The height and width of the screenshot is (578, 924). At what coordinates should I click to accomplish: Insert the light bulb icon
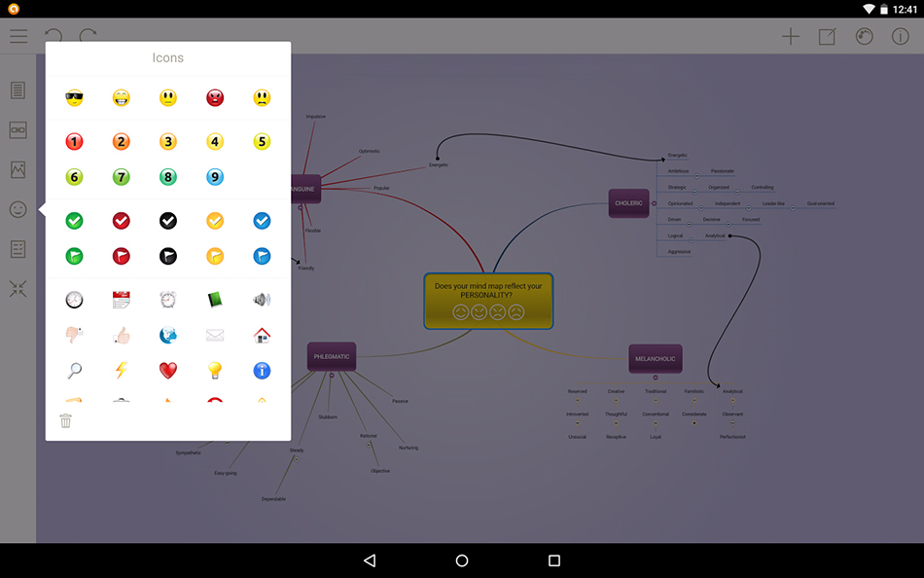tap(215, 371)
